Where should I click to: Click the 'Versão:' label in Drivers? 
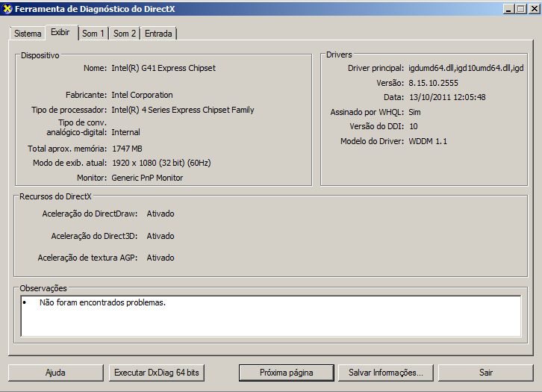coord(390,83)
